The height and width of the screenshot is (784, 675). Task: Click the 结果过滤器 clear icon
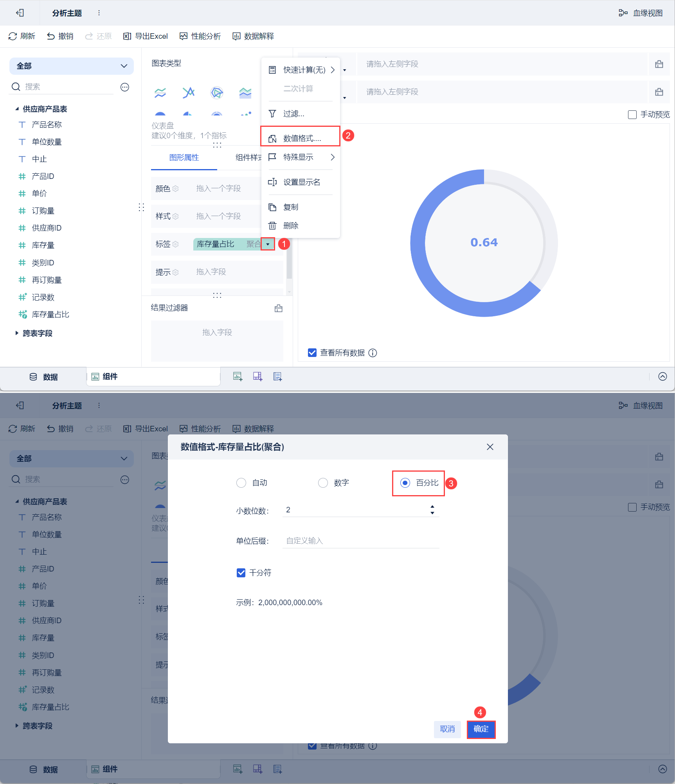[x=279, y=308]
